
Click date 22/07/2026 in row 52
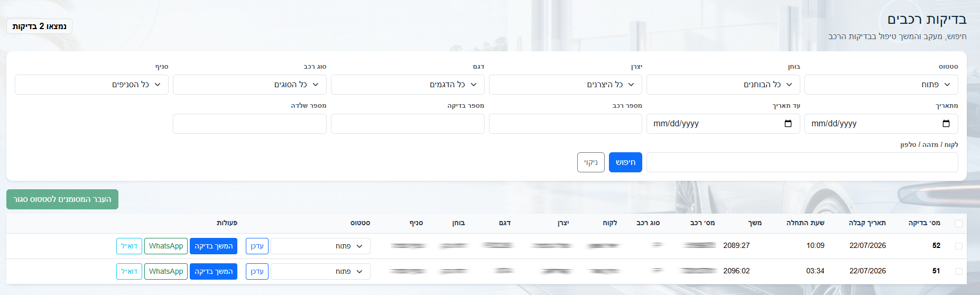tap(867, 246)
